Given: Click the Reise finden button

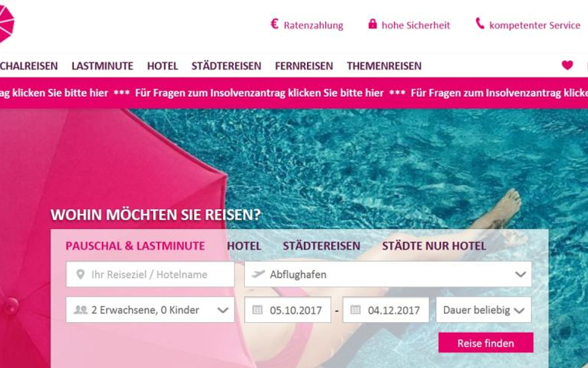Looking at the screenshot, I should pos(486,343).
